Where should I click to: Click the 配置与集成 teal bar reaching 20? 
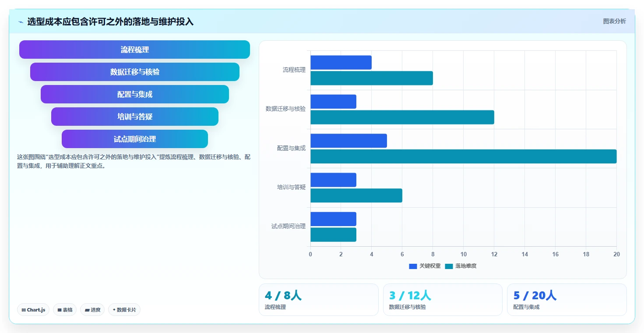[x=464, y=156]
